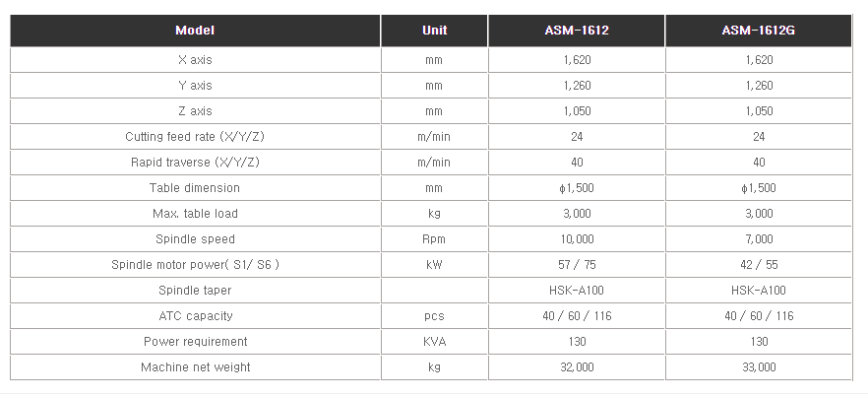The image size is (868, 397).
Task: Click the Power requirement row label
Action: [195, 342]
